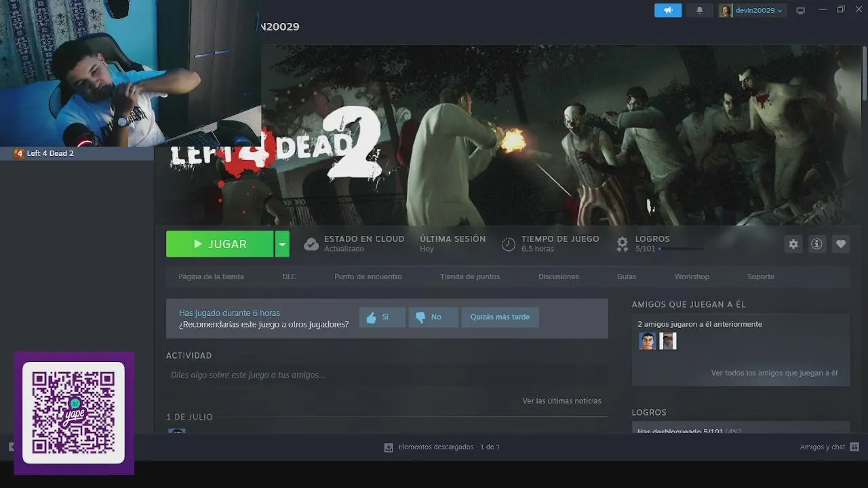868x488 pixels.
Task: Recommend game with Sí thumbs-up button
Action: [382, 317]
